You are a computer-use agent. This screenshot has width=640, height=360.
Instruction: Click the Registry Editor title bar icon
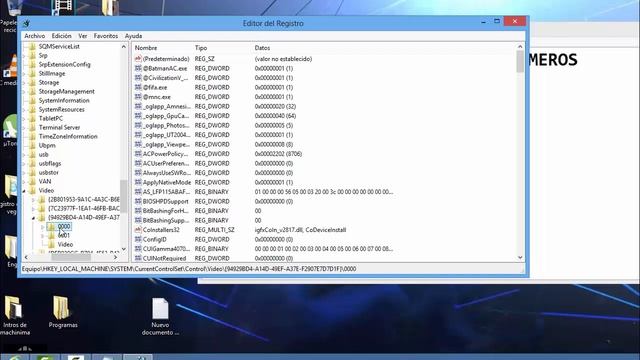[x=27, y=23]
